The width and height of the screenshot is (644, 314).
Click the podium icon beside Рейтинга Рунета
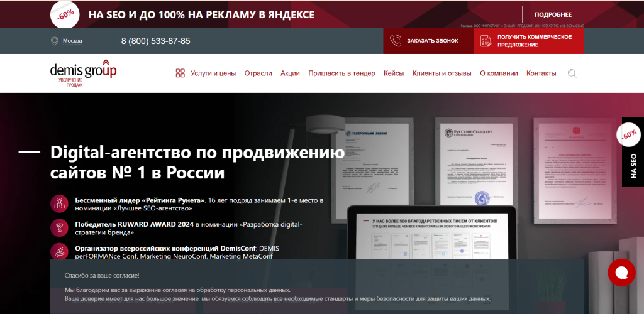point(59,203)
